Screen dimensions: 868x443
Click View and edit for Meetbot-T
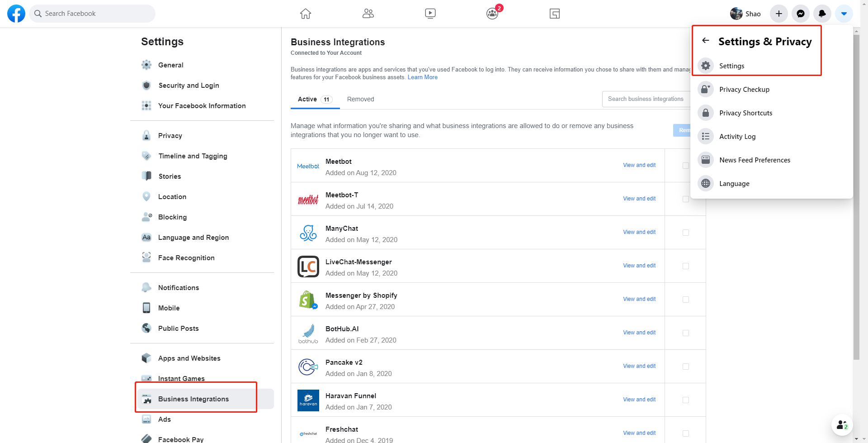(639, 199)
